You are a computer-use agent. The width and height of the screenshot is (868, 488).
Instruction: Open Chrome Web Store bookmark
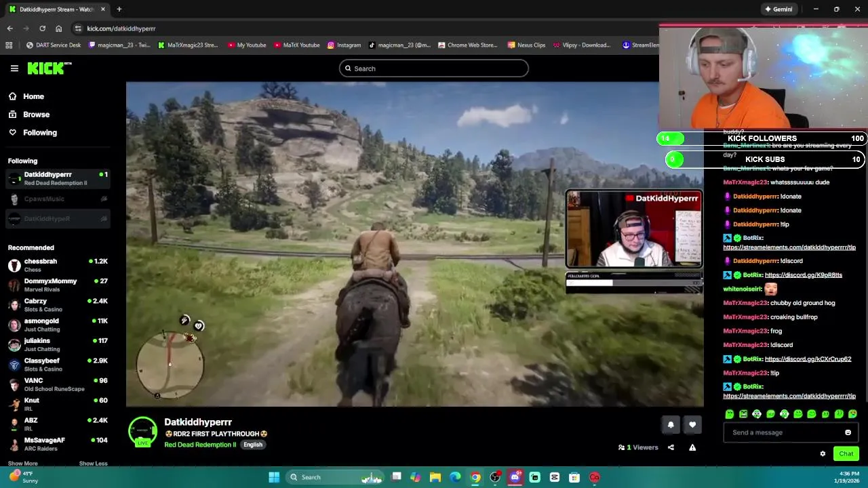click(x=468, y=45)
